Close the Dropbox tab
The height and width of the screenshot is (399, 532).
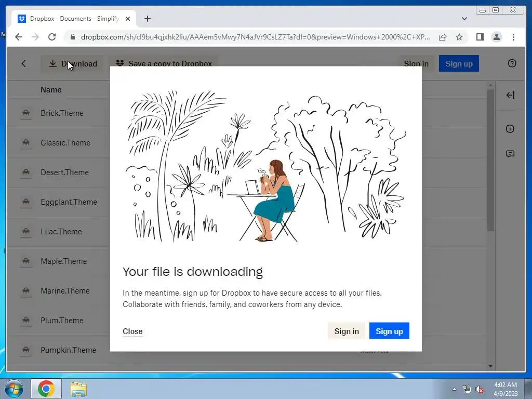[128, 19]
